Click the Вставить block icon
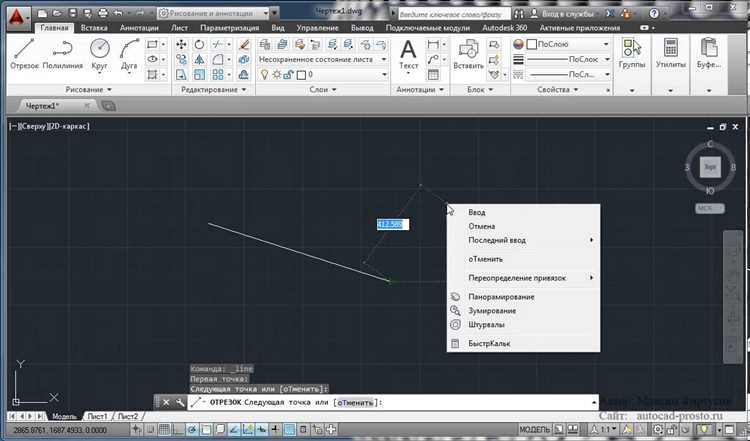 point(468,55)
